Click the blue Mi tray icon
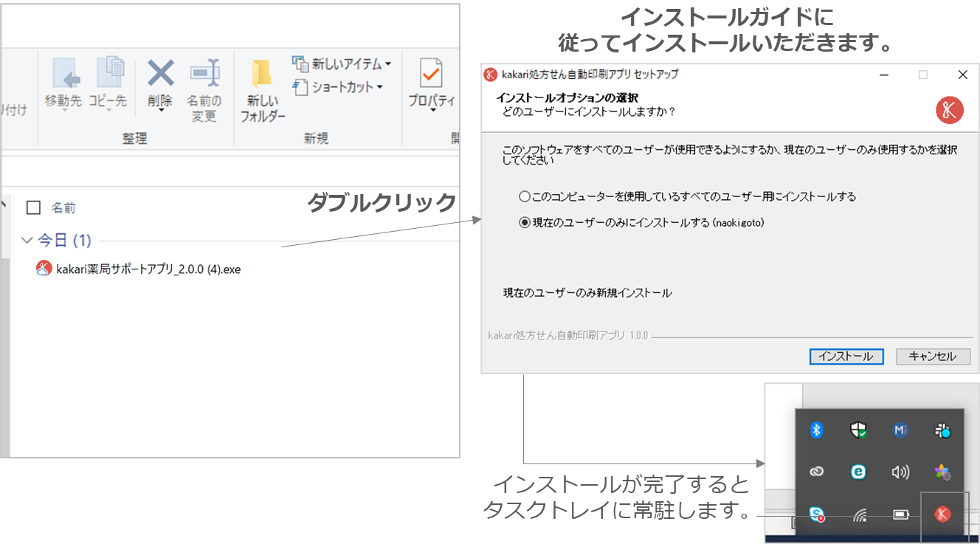 tap(900, 430)
